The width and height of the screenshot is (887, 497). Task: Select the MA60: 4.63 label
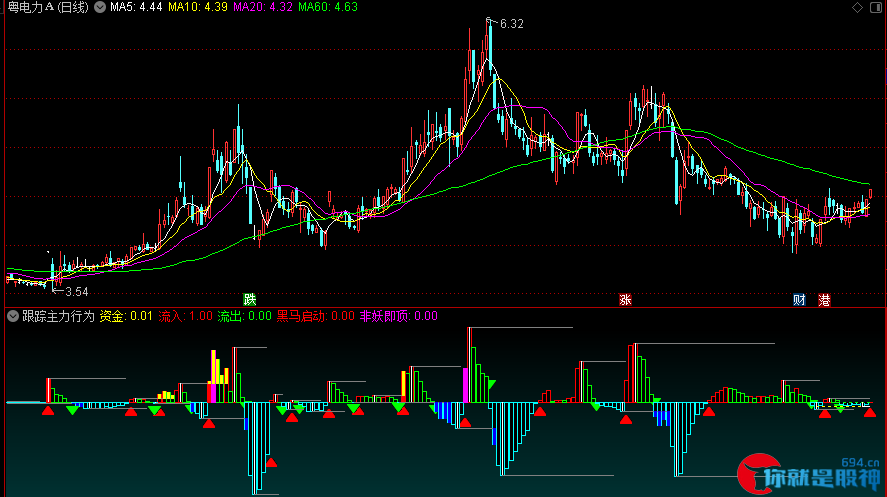click(328, 7)
